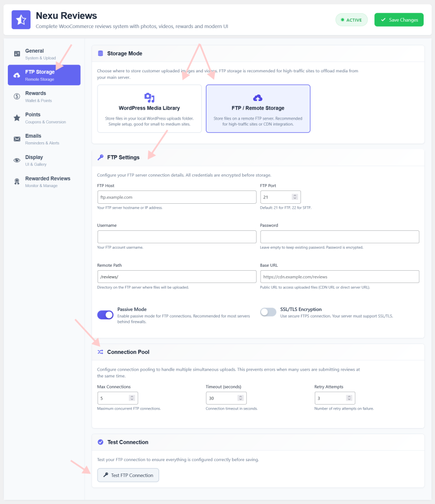Go to the Display tab
Viewport: 435px width, 504px height.
pyautogui.click(x=44, y=160)
